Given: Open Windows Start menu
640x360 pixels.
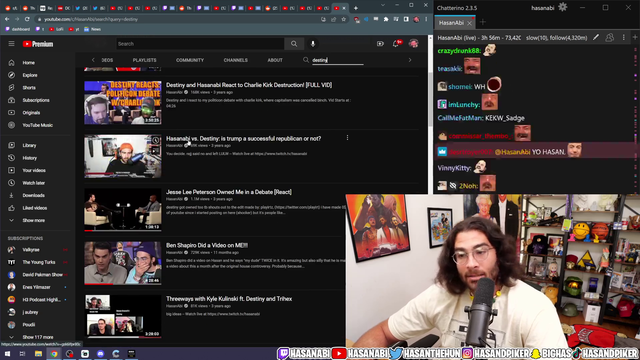Looking at the screenshot, I should click(x=7, y=353).
